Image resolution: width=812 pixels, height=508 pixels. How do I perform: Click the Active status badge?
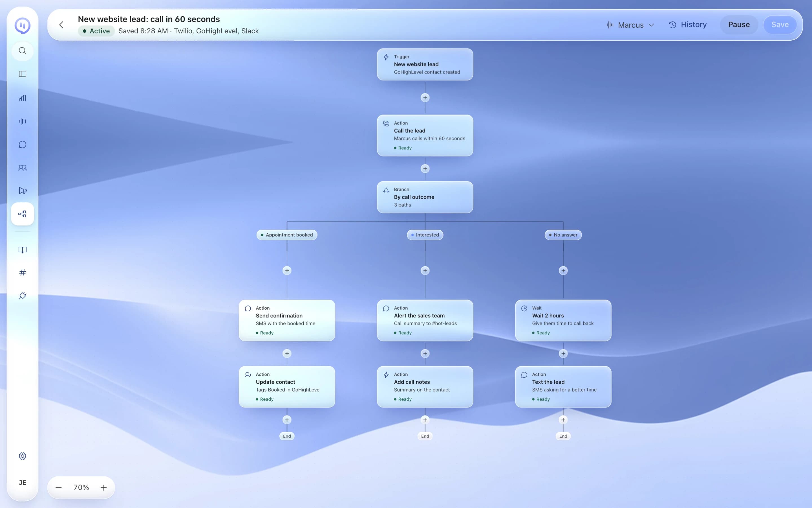coord(97,31)
